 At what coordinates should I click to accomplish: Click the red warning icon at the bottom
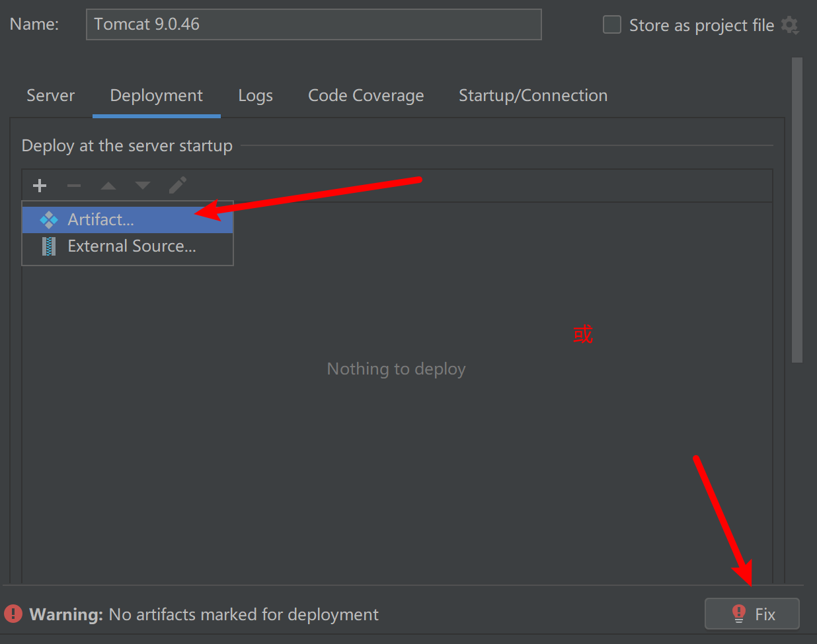13,614
